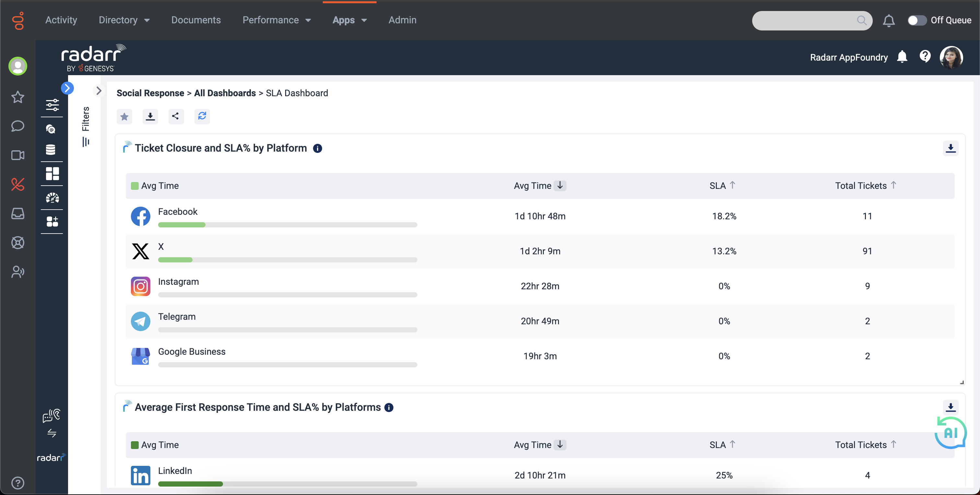Expand the Directory dropdown
The width and height of the screenshot is (980, 495).
pyautogui.click(x=124, y=20)
